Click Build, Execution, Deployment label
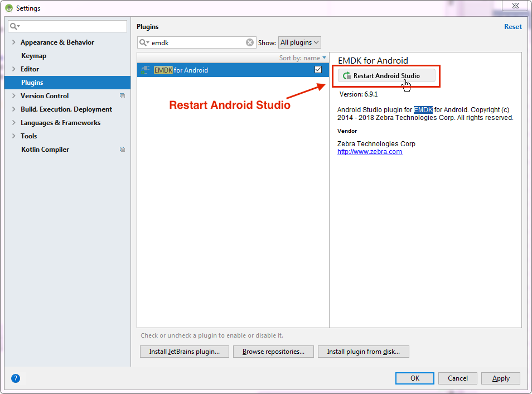 (66, 109)
